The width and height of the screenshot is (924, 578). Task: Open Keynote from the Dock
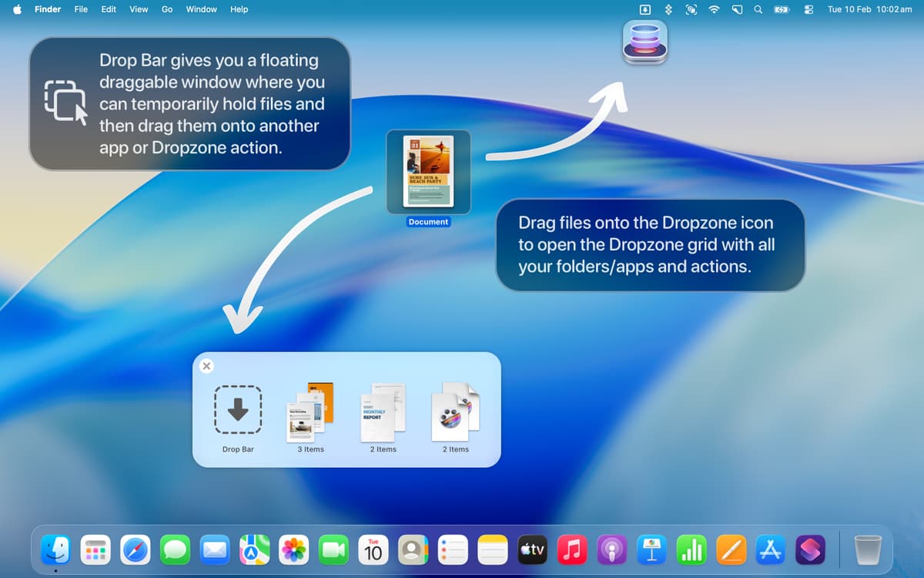coord(652,549)
